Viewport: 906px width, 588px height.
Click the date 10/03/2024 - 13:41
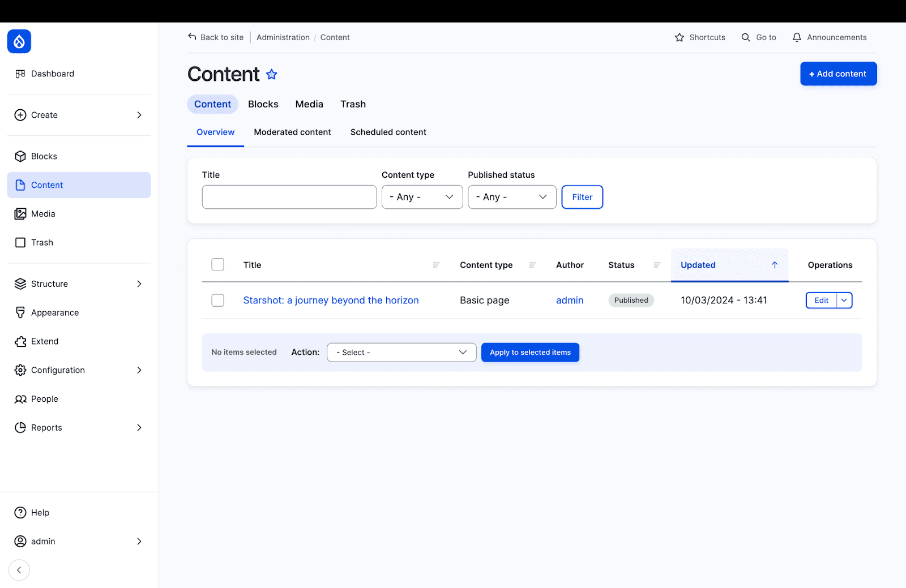point(724,301)
